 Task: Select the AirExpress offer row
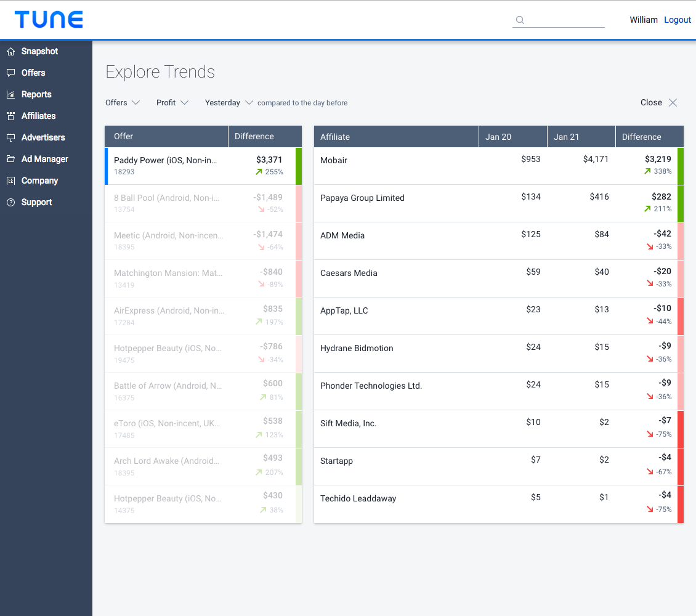tap(203, 316)
